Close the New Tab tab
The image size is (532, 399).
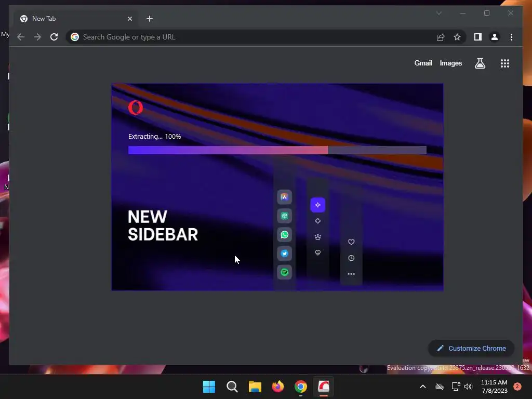point(129,19)
